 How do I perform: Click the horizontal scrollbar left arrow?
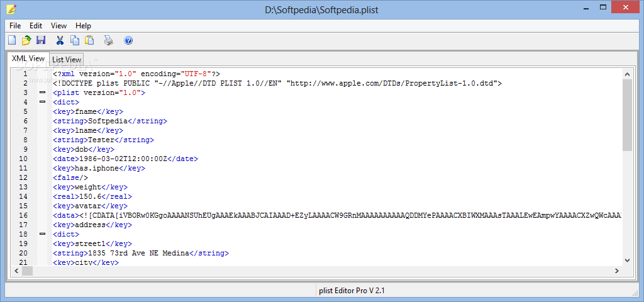17,271
